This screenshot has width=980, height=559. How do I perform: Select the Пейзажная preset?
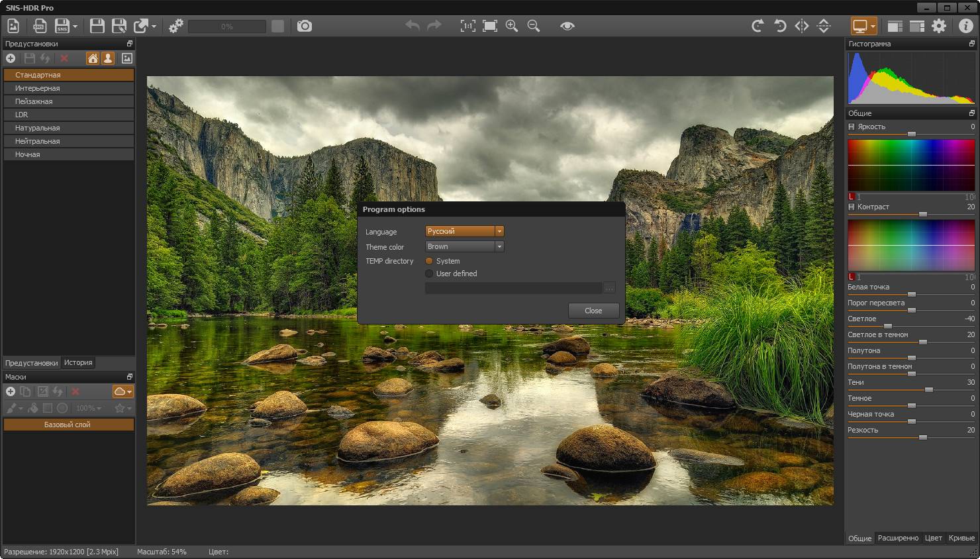(x=69, y=101)
